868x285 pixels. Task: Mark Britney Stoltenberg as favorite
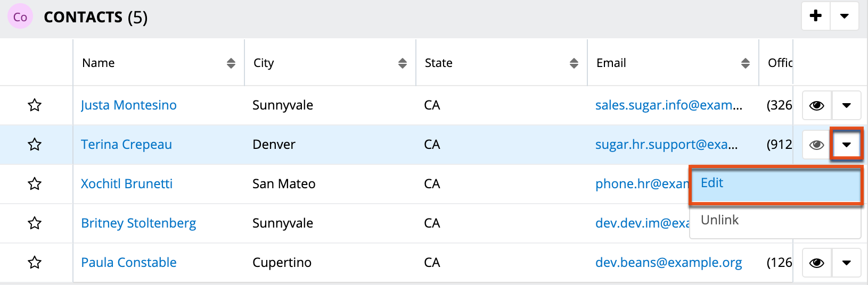(x=35, y=223)
